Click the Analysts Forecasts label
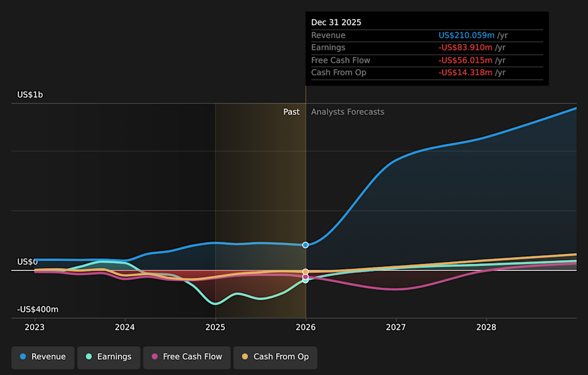 click(347, 112)
